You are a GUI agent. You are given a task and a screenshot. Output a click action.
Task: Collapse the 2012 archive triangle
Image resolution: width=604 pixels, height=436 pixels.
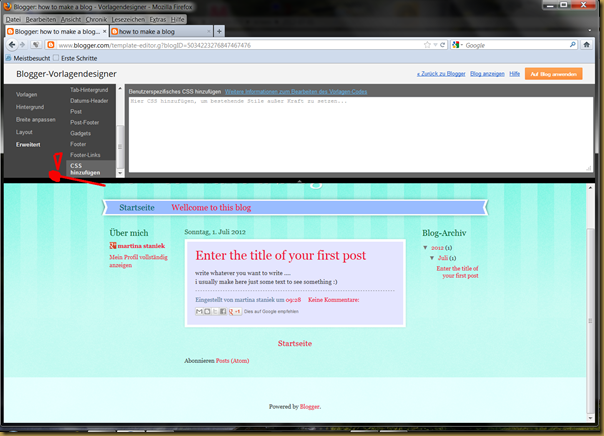tap(425, 247)
